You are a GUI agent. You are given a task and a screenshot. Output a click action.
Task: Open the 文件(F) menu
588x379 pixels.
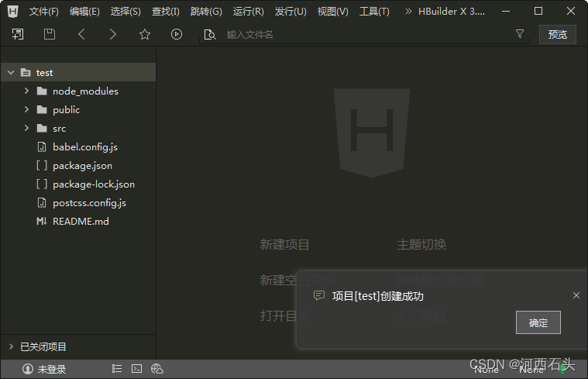pos(44,12)
